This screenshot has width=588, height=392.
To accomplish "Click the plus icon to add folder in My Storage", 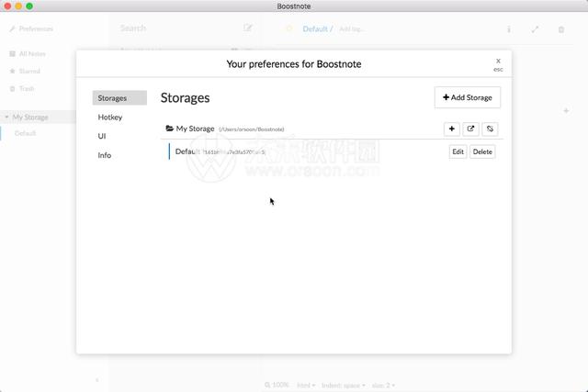I will click(451, 129).
